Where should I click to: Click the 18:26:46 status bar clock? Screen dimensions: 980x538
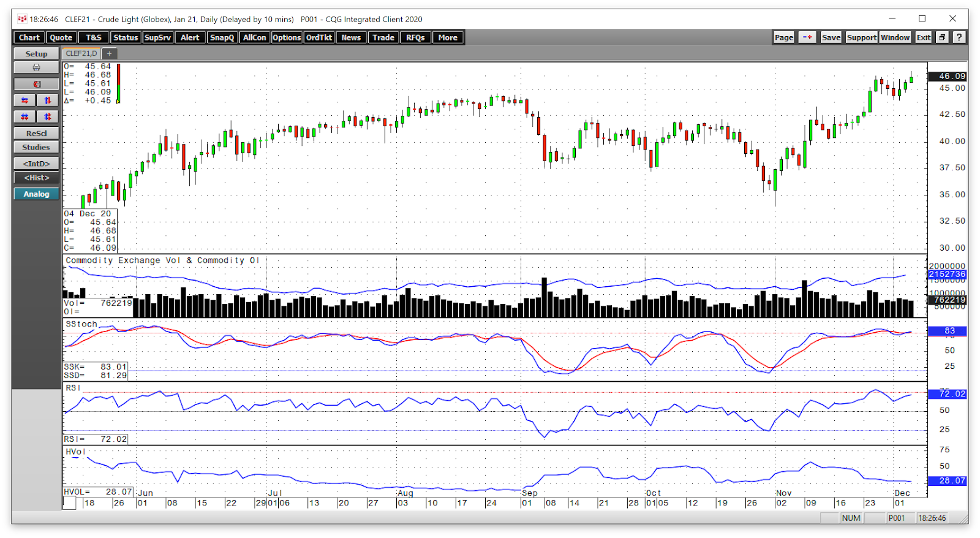click(932, 518)
